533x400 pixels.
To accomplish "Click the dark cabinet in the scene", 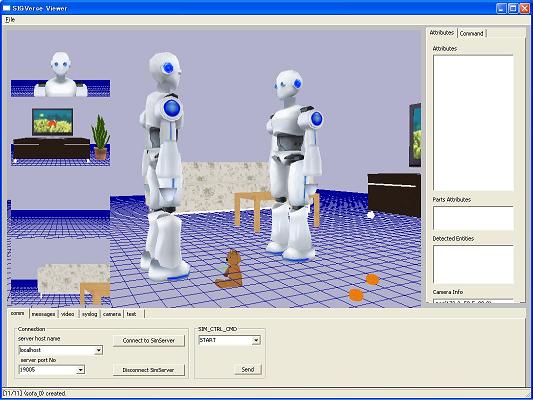I will click(x=394, y=194).
